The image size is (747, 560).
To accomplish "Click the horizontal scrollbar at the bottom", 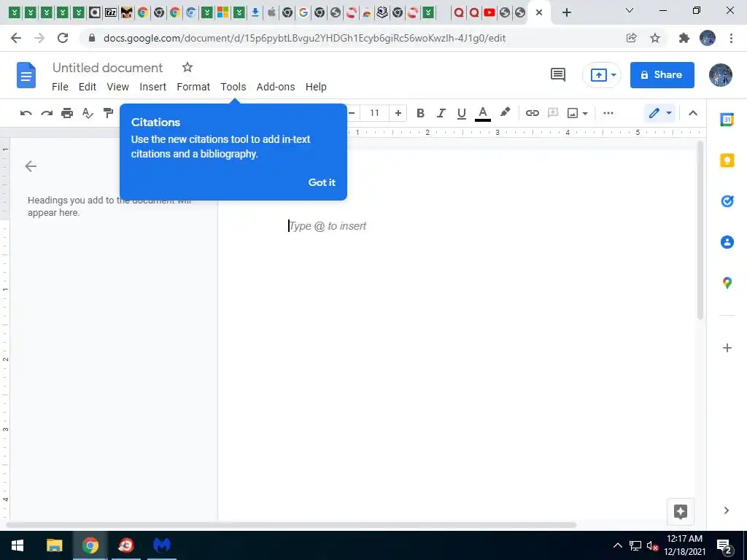I will pos(290,525).
